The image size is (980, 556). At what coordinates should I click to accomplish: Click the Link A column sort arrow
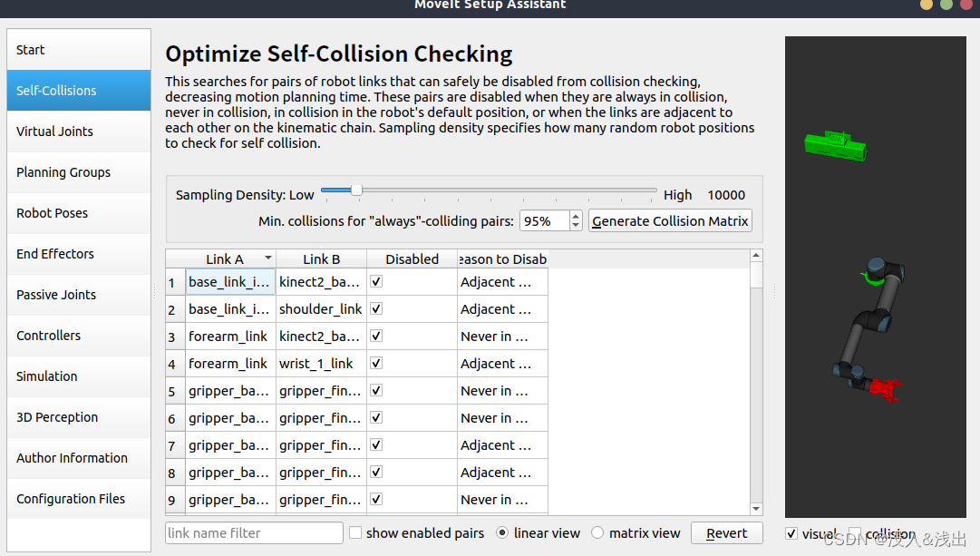[x=268, y=258]
